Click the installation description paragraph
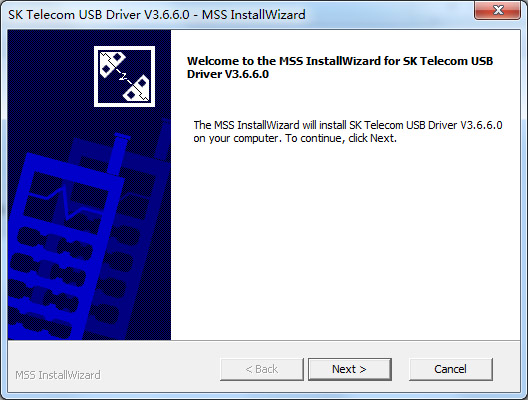This screenshot has height=400, width=528. [x=348, y=132]
